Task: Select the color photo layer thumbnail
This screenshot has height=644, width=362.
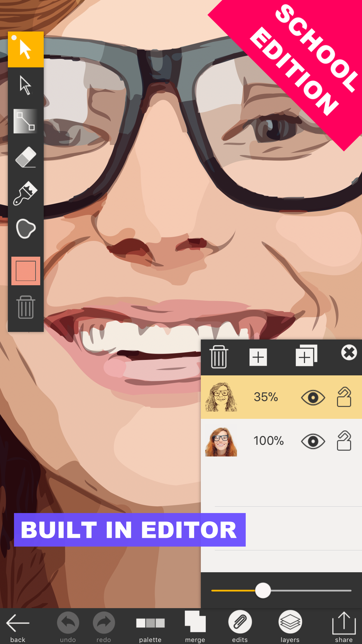Action: click(x=221, y=442)
